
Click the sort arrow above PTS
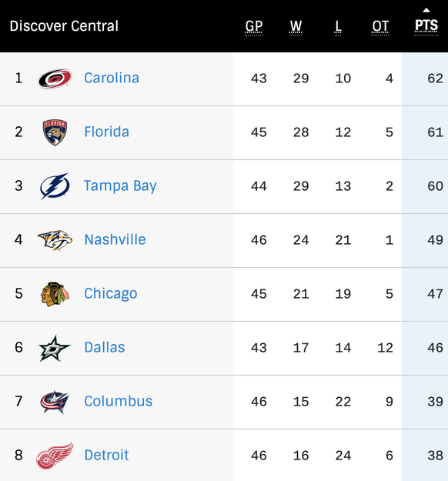click(426, 10)
